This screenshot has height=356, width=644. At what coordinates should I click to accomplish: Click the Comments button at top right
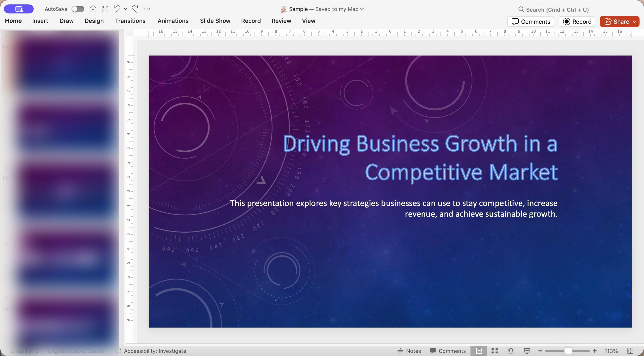point(530,22)
